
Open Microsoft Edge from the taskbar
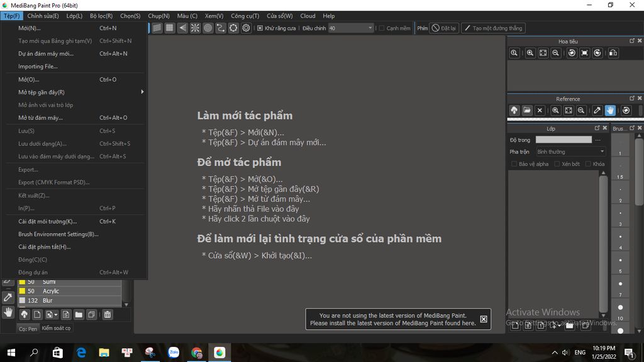(81, 353)
